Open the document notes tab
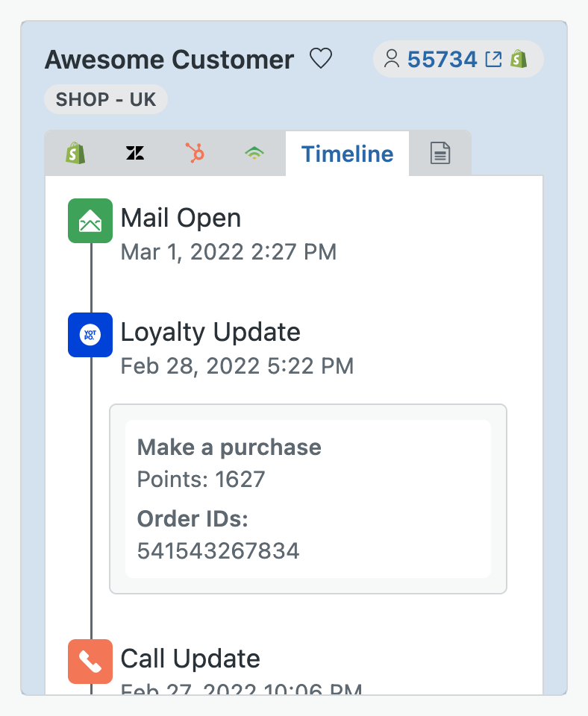Viewport: 588px width, 716px height. point(440,153)
